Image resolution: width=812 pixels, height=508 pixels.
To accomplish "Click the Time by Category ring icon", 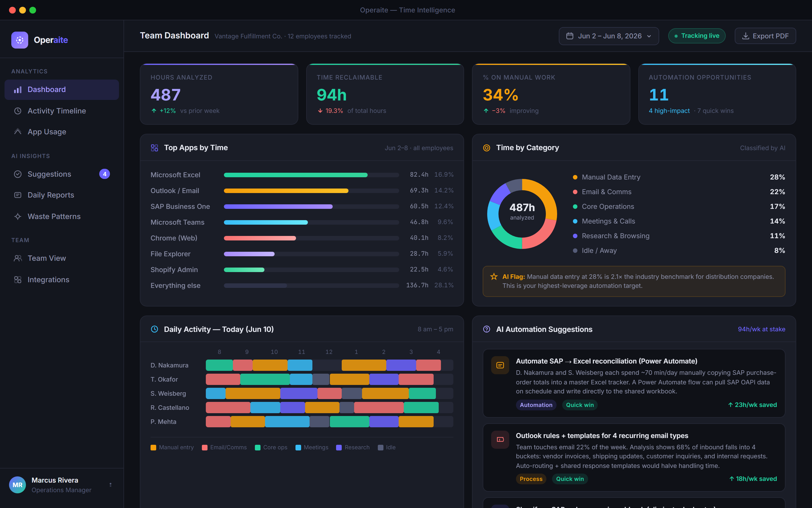I will [x=487, y=148].
